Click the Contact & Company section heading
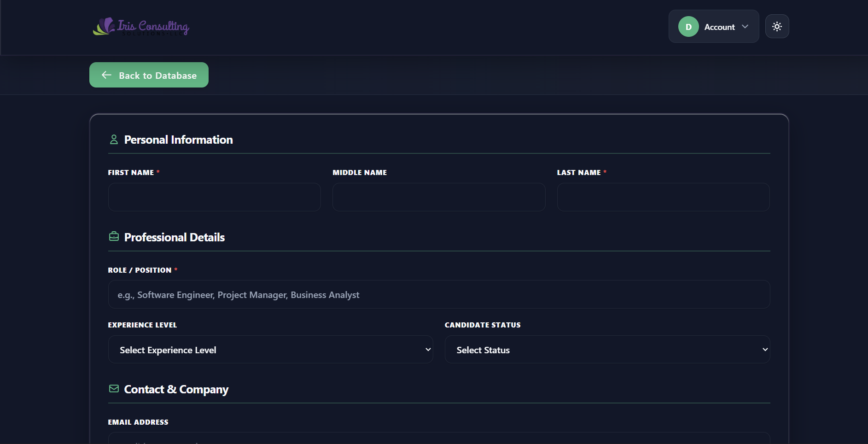This screenshot has width=868, height=444. pos(176,390)
